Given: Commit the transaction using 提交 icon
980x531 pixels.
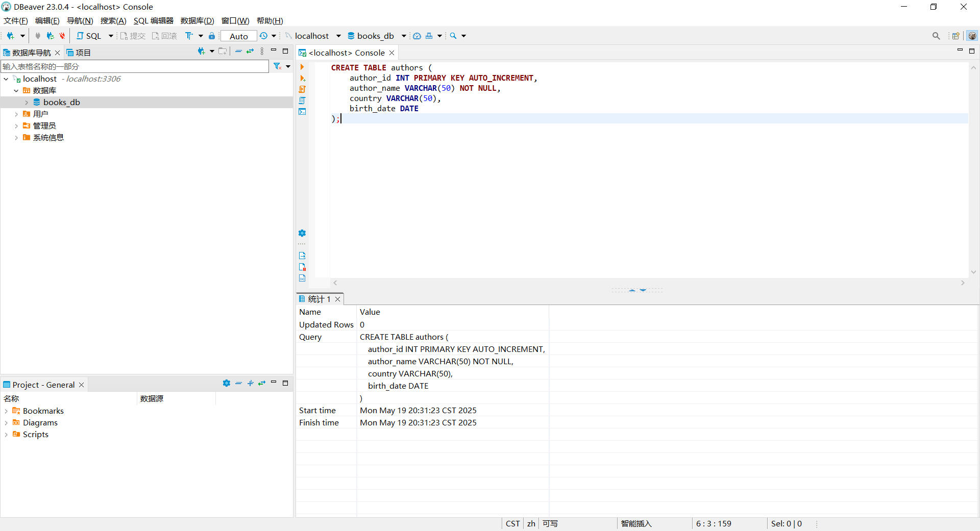Looking at the screenshot, I should (133, 36).
